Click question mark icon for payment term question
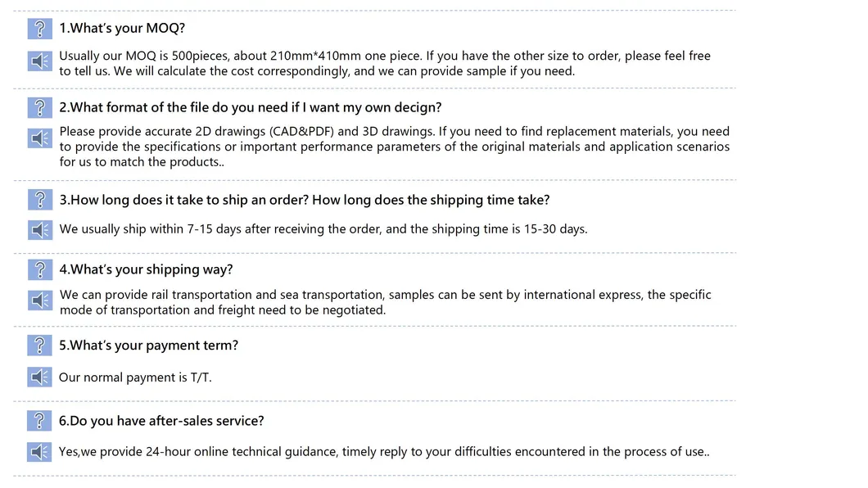 coord(39,346)
